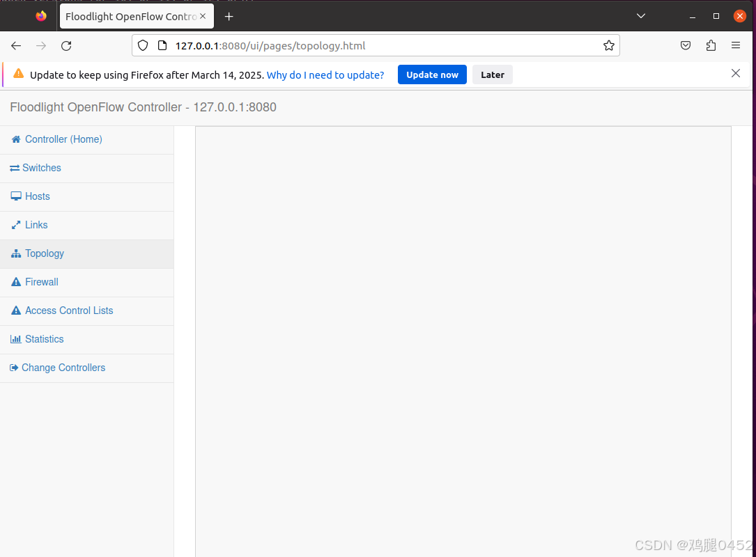Click the expand-arrows icon beside Links
The height and width of the screenshot is (557, 756).
click(16, 225)
